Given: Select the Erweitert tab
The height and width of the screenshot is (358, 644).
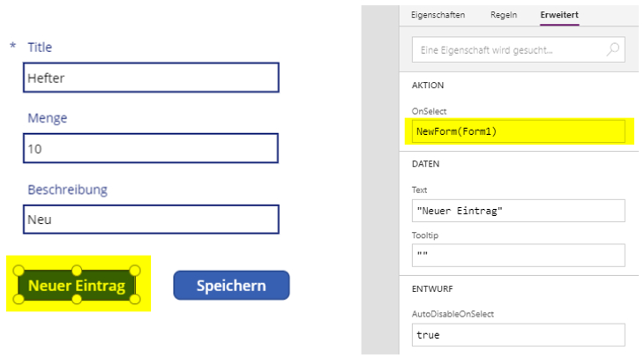Looking at the screenshot, I should pos(559,15).
